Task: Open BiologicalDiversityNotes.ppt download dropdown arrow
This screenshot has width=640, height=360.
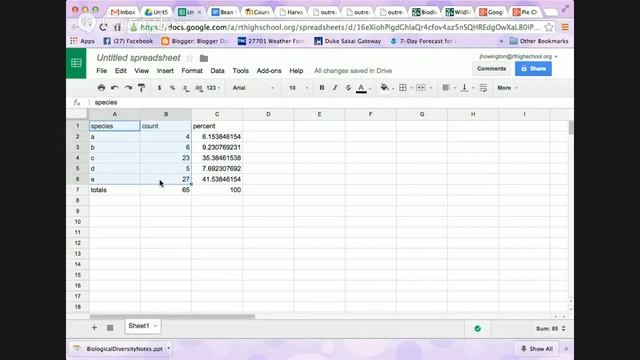Action: (x=169, y=349)
